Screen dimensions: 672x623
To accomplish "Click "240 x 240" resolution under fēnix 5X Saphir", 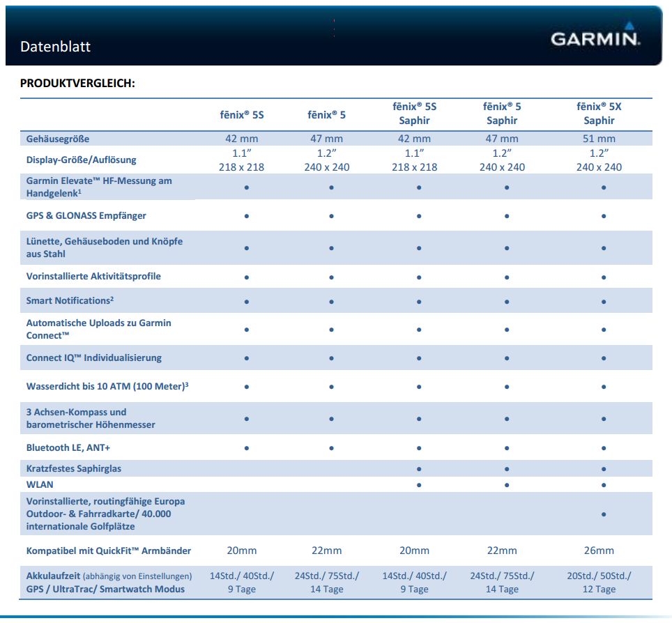I will (599, 167).
